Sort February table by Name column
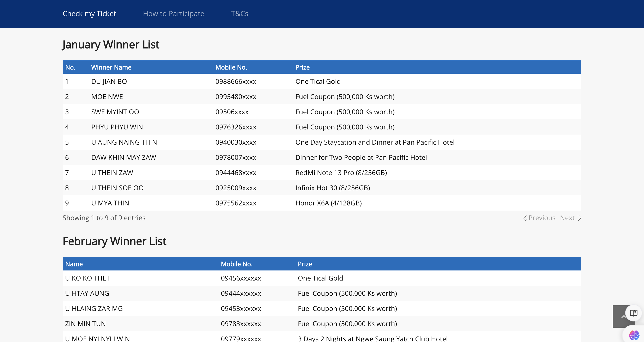 [x=74, y=264]
